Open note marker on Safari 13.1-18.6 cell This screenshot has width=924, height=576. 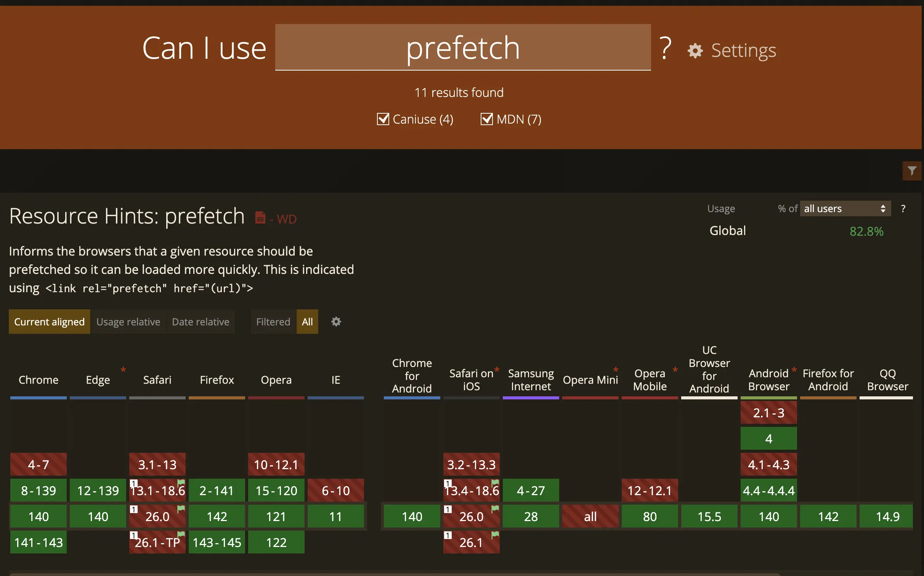click(134, 483)
